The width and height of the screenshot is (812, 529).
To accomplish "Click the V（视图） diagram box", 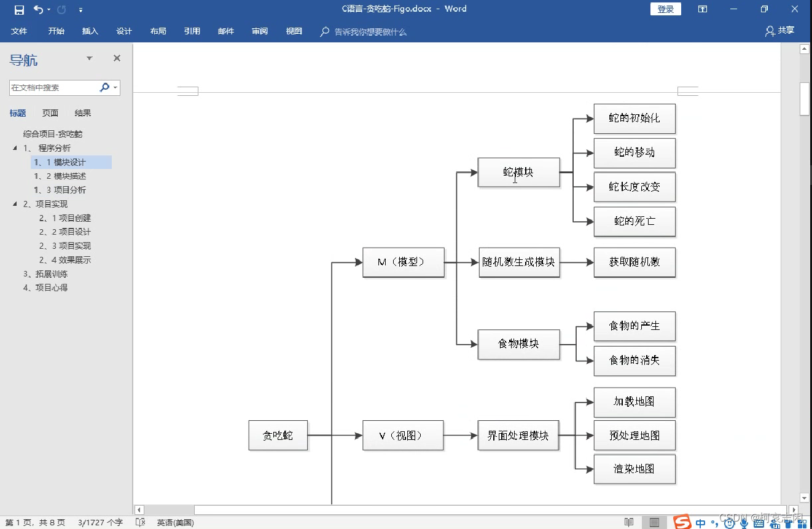I will click(403, 436).
